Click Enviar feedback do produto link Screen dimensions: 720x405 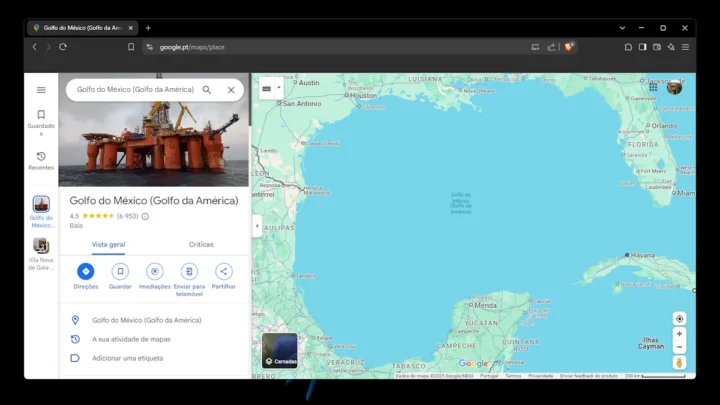(589, 376)
